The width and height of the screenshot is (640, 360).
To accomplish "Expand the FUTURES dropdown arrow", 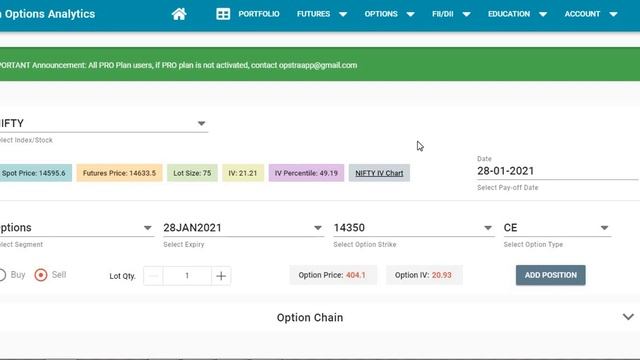I will coord(343,14).
